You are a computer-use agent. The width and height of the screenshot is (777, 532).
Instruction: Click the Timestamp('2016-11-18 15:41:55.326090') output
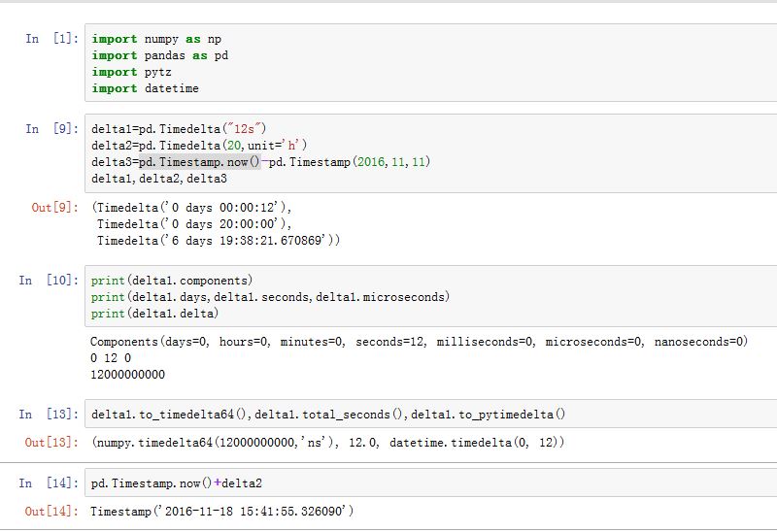pos(221,511)
